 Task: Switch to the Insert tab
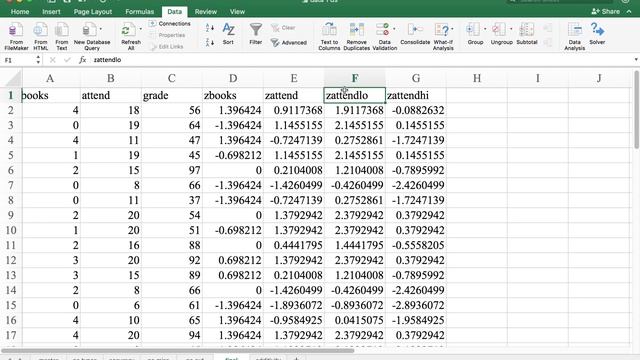(51, 12)
